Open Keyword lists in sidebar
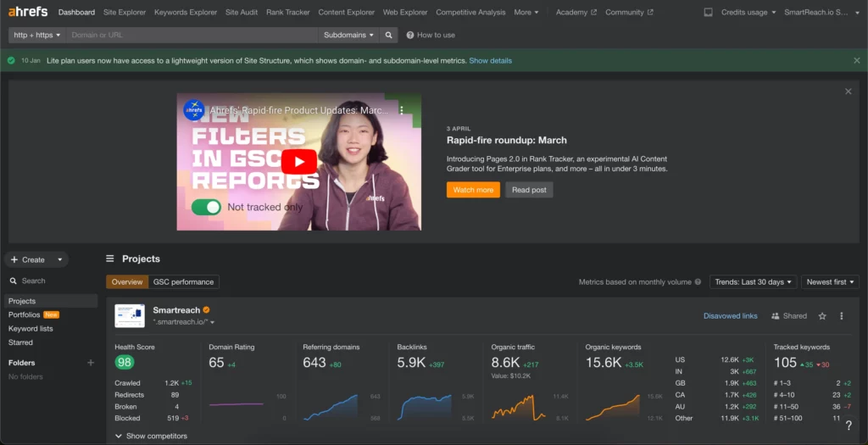The width and height of the screenshot is (868, 445). pyautogui.click(x=31, y=329)
